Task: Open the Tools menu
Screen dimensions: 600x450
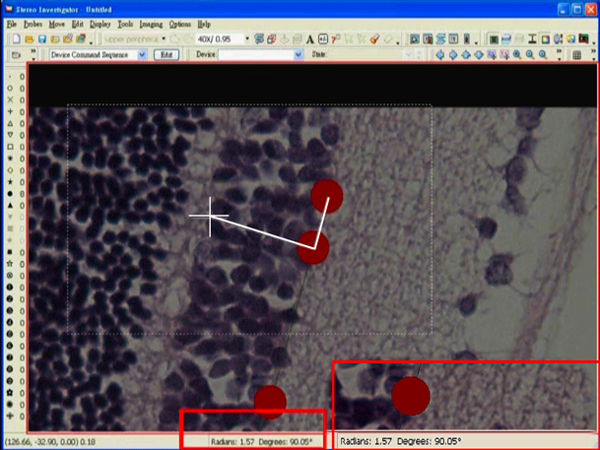Action: click(125, 23)
